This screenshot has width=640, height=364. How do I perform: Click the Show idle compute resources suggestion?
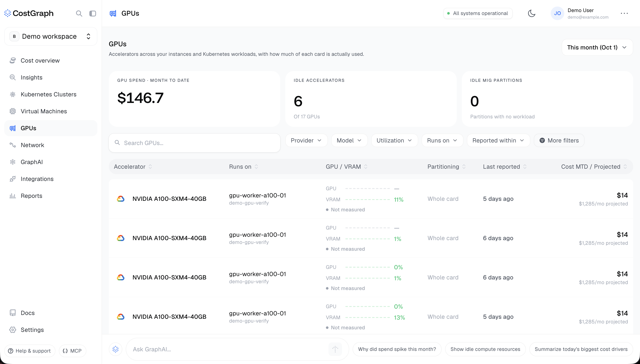coord(485,349)
